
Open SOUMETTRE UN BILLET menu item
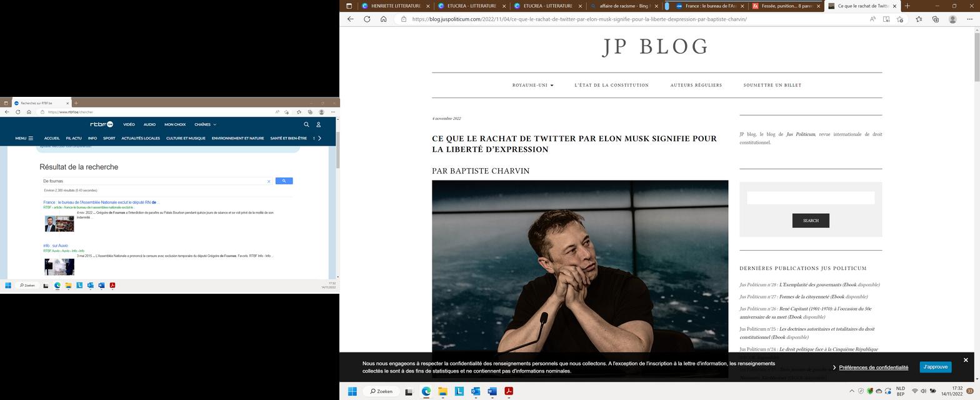772,85
